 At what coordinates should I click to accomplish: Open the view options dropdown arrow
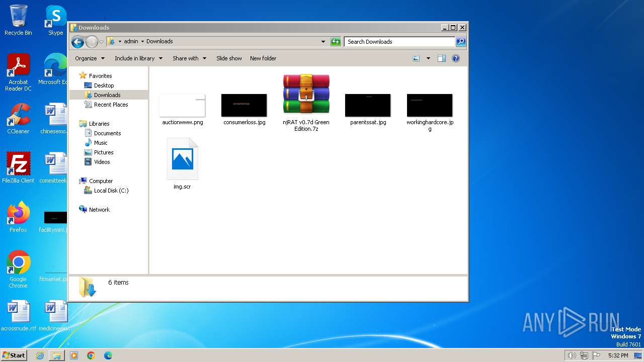[428, 58]
